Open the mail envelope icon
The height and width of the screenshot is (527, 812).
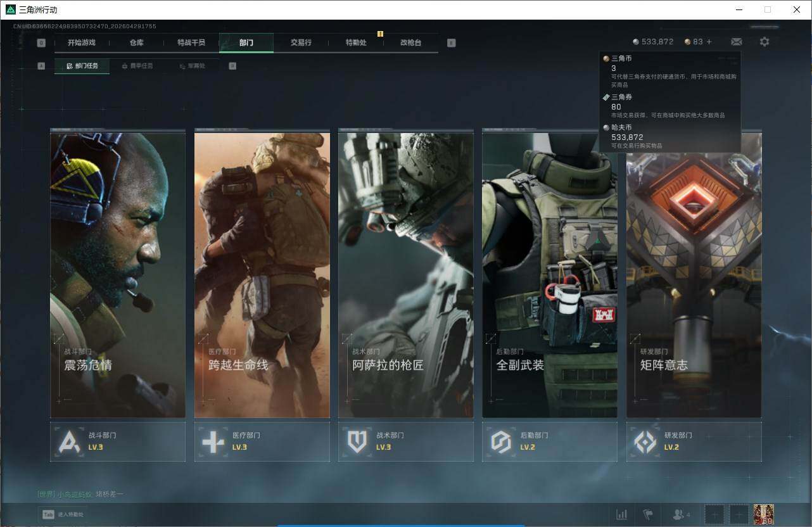[x=736, y=42]
